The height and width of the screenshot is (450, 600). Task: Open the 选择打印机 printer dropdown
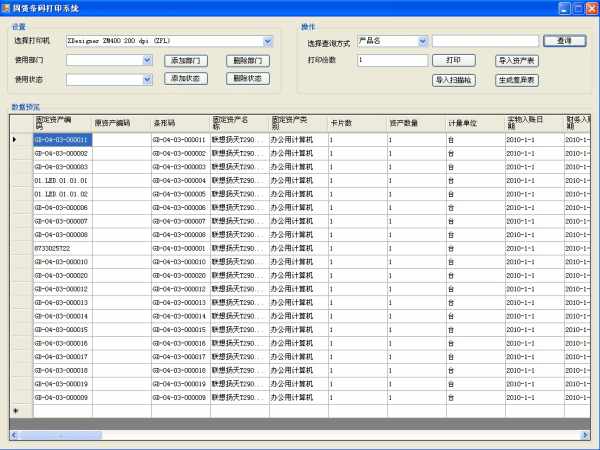click(267, 42)
